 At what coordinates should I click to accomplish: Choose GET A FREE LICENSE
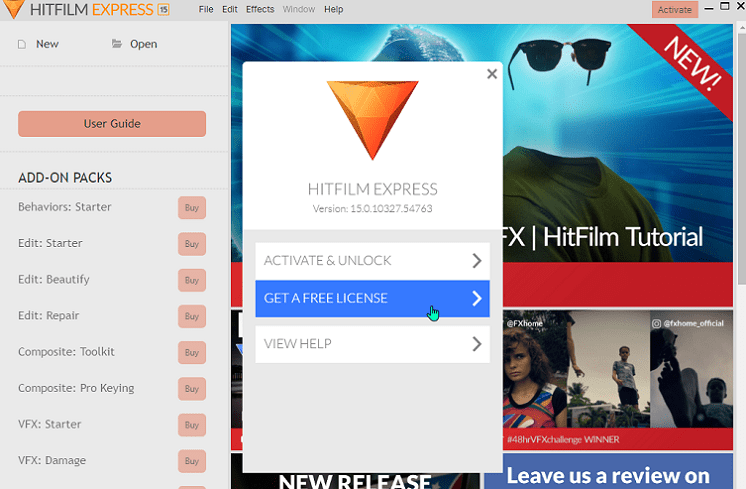pyautogui.click(x=373, y=298)
